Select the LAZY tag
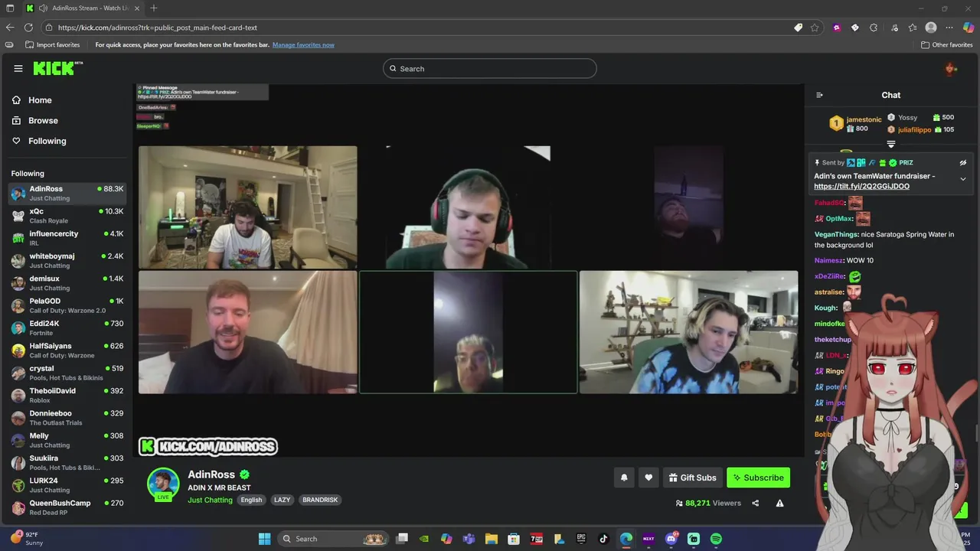This screenshot has width=980, height=551. click(x=283, y=500)
